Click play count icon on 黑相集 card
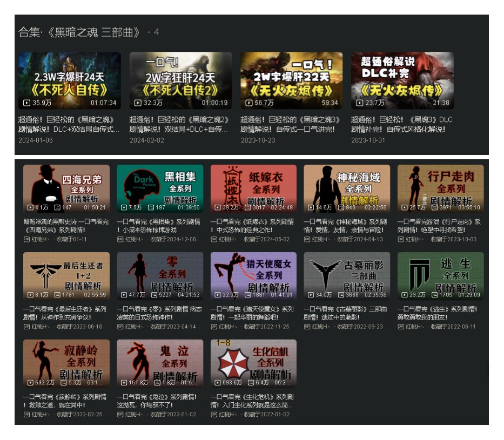This screenshot has width=504, height=440. coord(124,207)
